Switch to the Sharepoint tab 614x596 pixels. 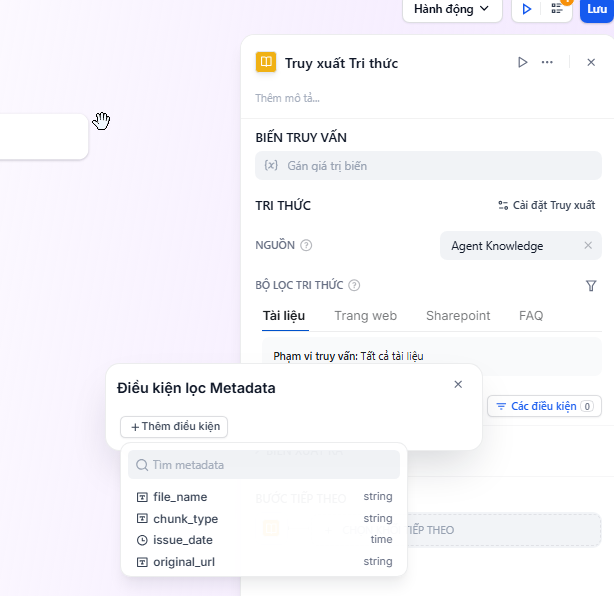click(x=458, y=316)
